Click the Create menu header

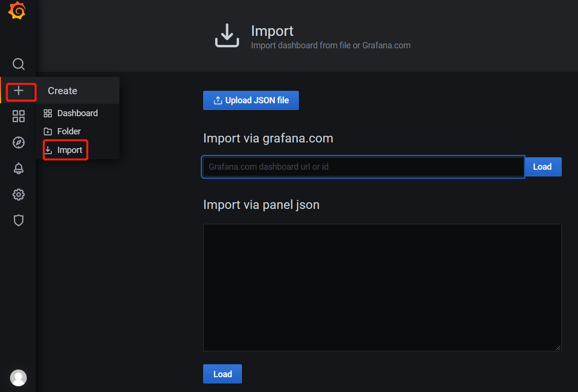pos(77,91)
